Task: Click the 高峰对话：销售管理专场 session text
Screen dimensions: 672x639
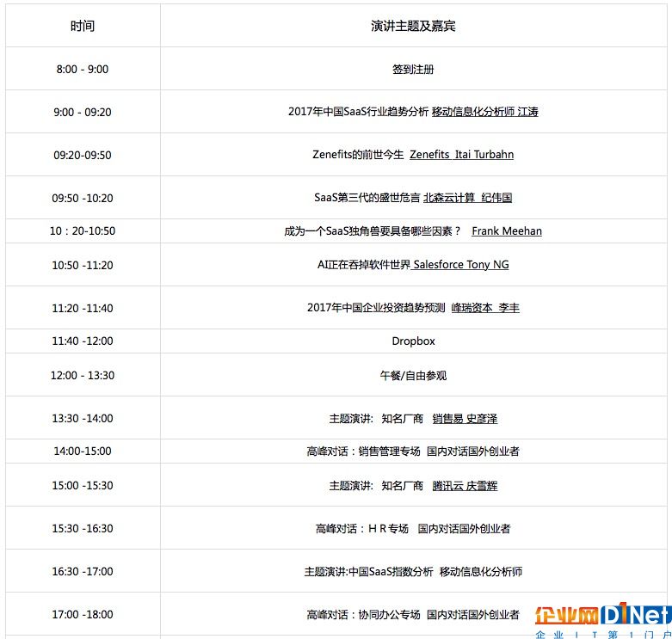Action: [363, 451]
